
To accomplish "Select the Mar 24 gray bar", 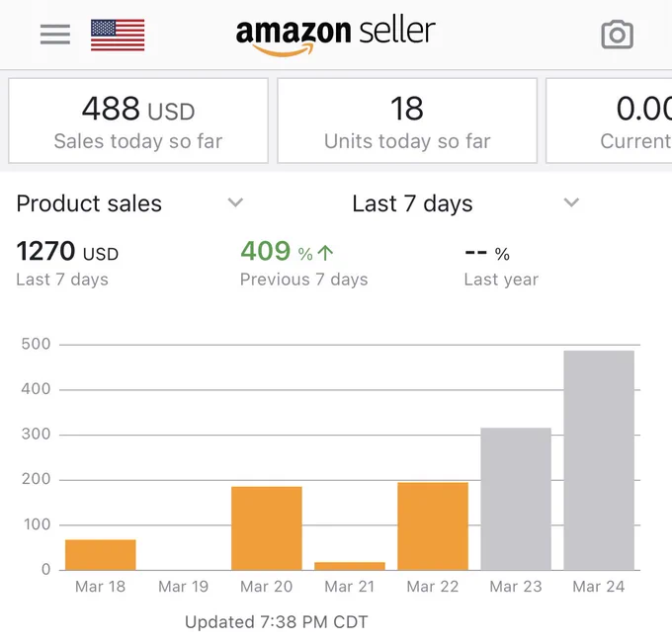I will point(599,460).
